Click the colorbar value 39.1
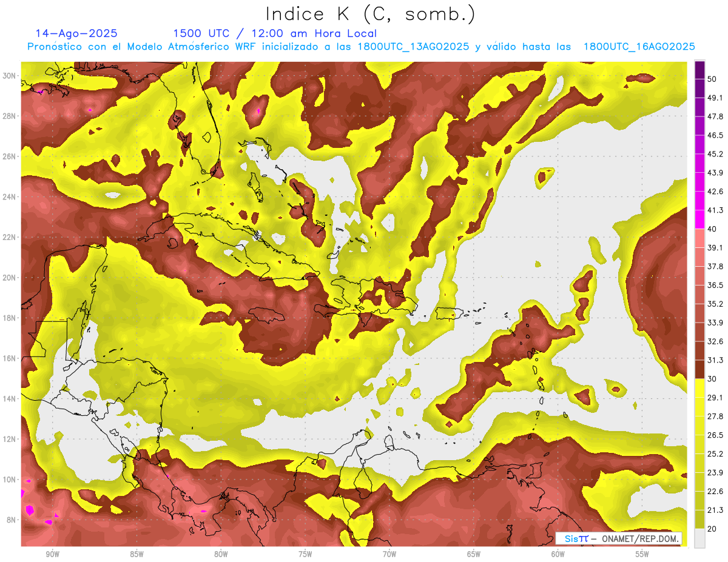 (715, 247)
